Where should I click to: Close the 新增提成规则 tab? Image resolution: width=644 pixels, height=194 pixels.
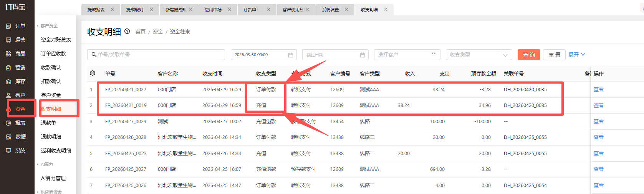click(x=191, y=10)
